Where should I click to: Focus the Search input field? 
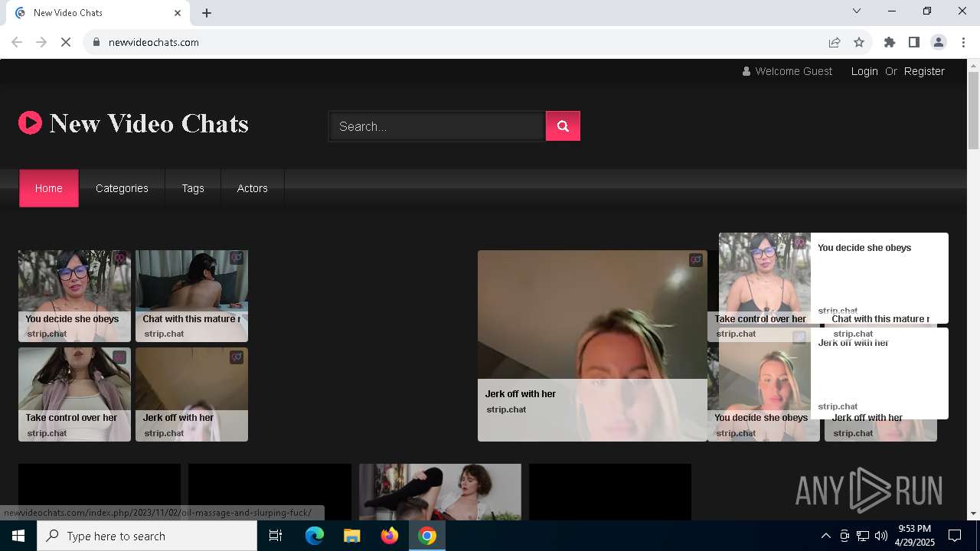click(x=437, y=126)
